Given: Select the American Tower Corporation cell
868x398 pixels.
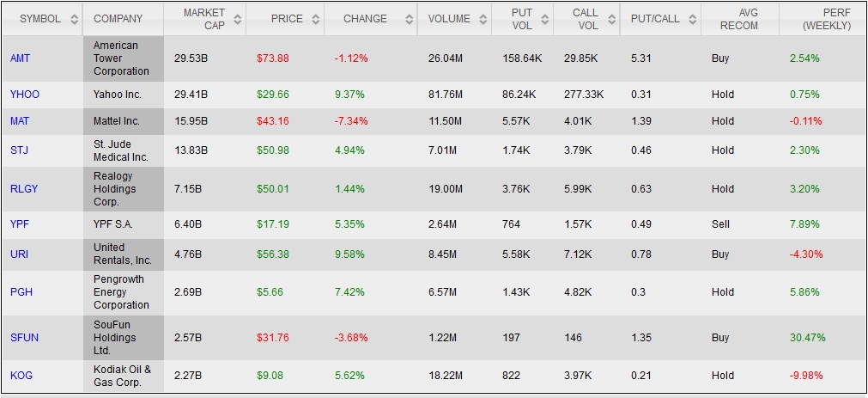Looking at the screenshot, I should click(124, 58).
